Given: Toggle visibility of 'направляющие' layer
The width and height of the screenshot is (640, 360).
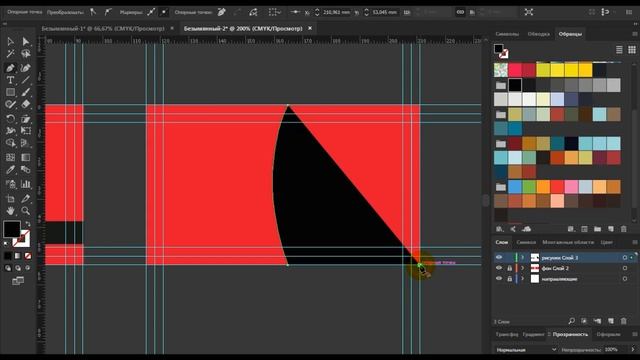Looking at the screenshot, I should [499, 279].
